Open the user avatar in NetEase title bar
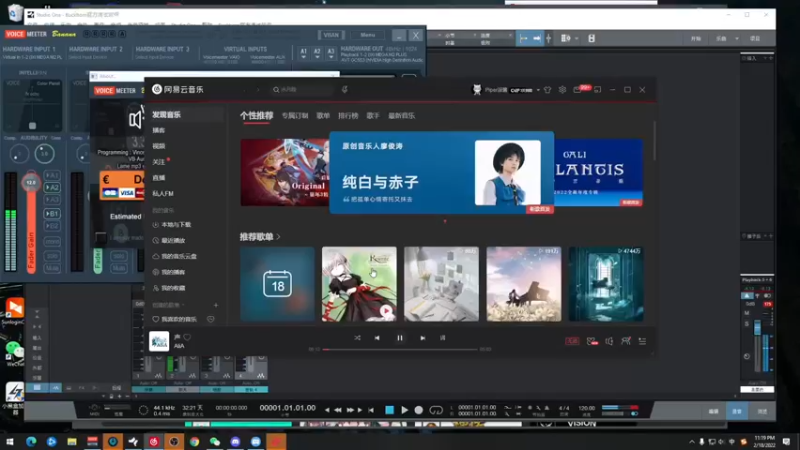Image resolution: width=800 pixels, height=450 pixels. (x=477, y=90)
